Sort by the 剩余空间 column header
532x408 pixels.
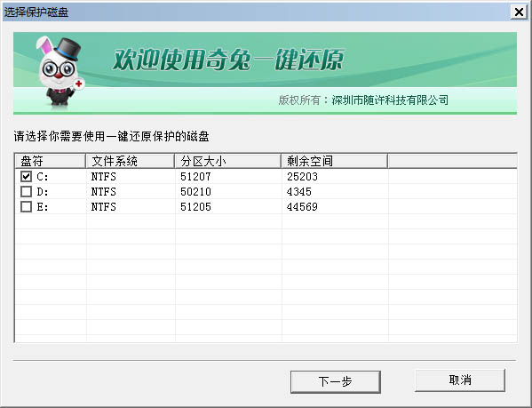coord(334,161)
